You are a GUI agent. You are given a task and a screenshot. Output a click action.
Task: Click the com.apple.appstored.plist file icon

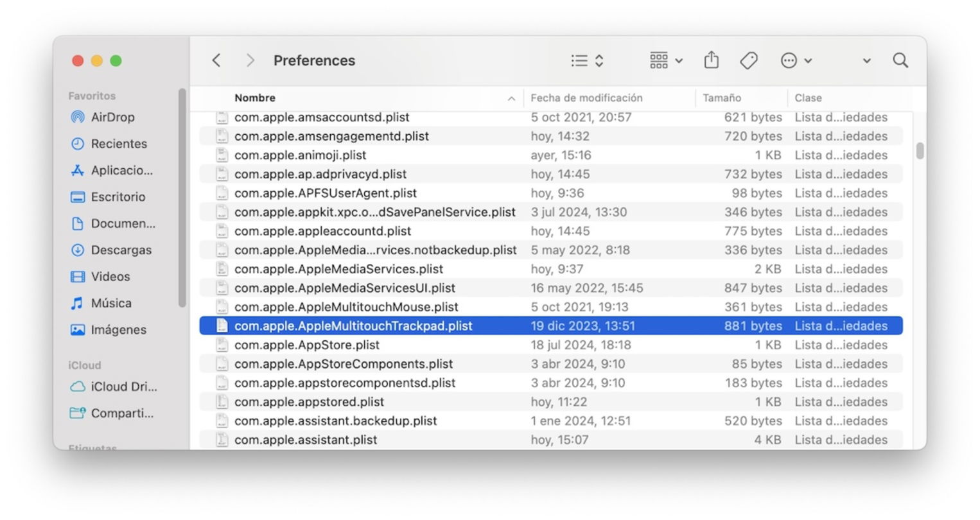tap(222, 402)
